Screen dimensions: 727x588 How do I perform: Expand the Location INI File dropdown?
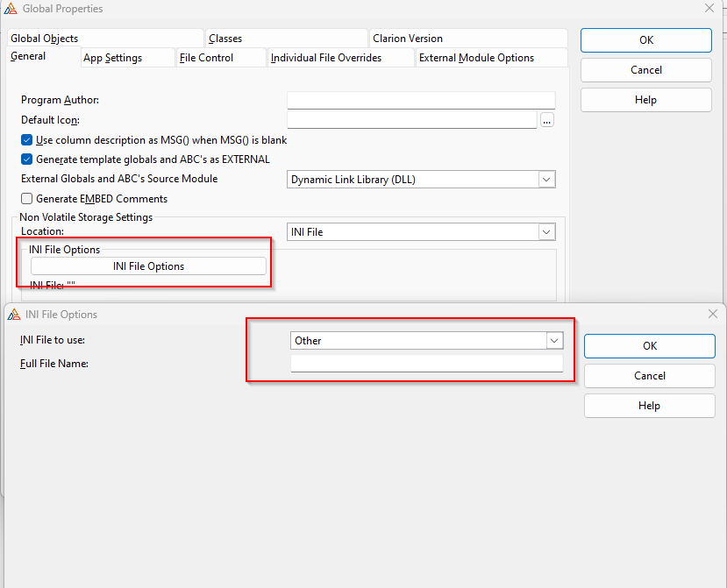(546, 232)
